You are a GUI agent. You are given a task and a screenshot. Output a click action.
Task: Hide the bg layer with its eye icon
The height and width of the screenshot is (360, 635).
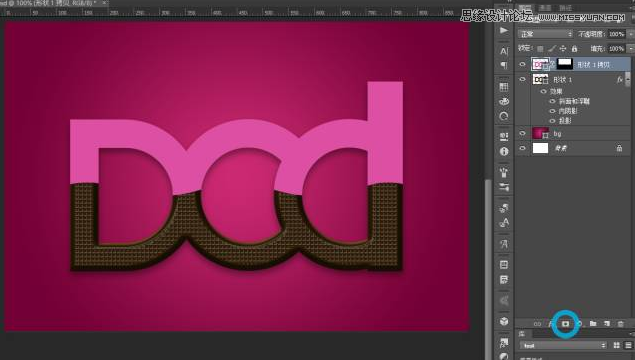[x=522, y=133]
